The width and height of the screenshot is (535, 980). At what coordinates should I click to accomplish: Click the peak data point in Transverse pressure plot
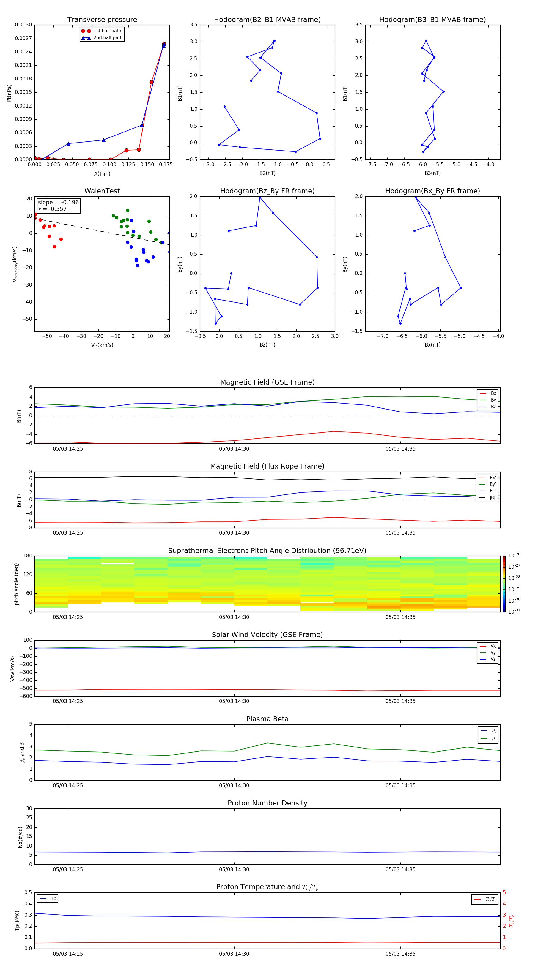pyautogui.click(x=164, y=44)
